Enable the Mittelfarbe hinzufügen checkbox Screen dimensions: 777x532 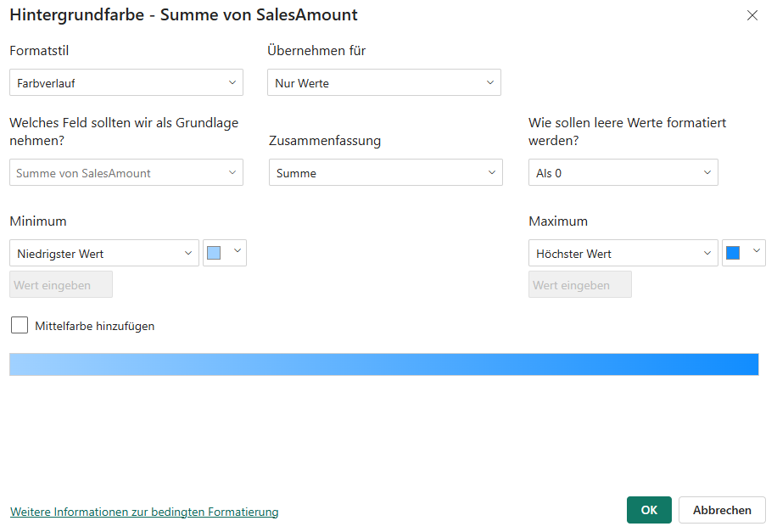(x=19, y=325)
